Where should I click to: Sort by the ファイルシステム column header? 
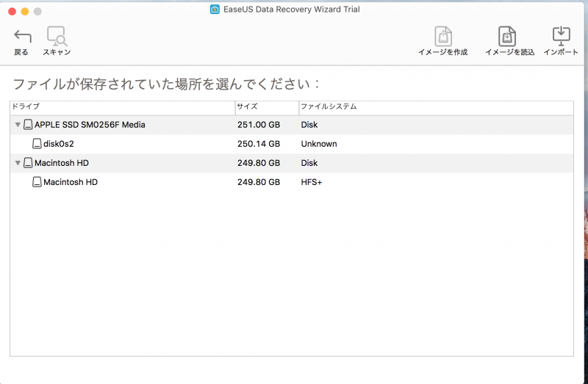(436, 107)
